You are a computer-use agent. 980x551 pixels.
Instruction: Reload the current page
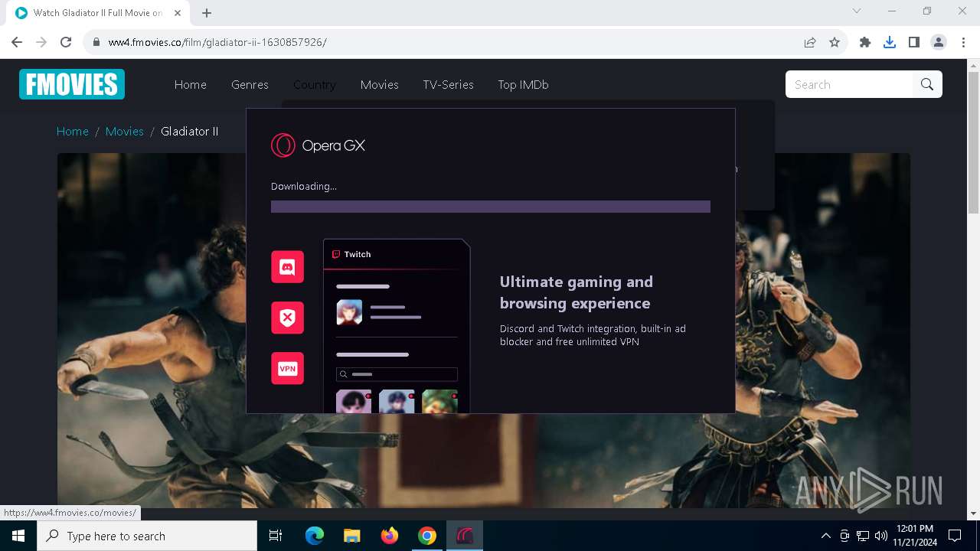pyautogui.click(x=66, y=42)
